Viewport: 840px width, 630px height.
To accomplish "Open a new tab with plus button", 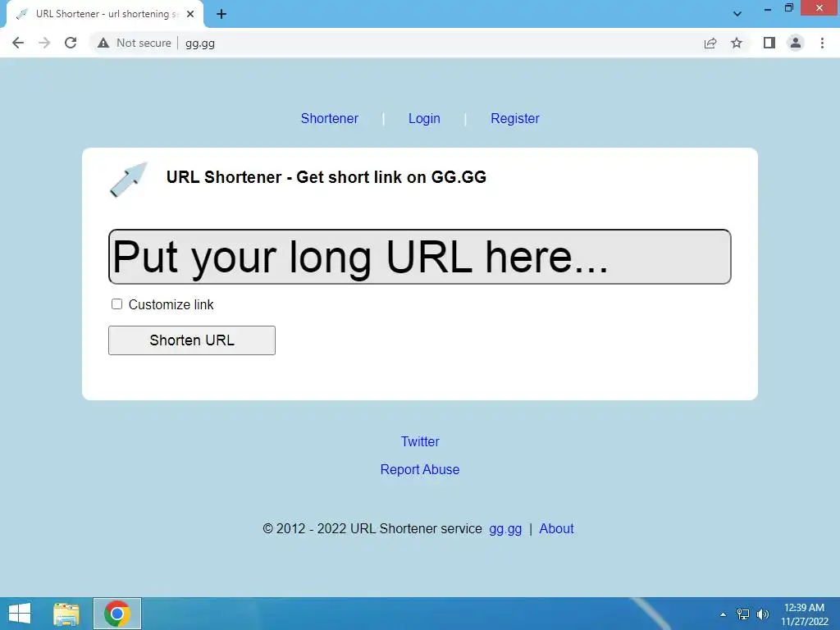I will pyautogui.click(x=221, y=15).
